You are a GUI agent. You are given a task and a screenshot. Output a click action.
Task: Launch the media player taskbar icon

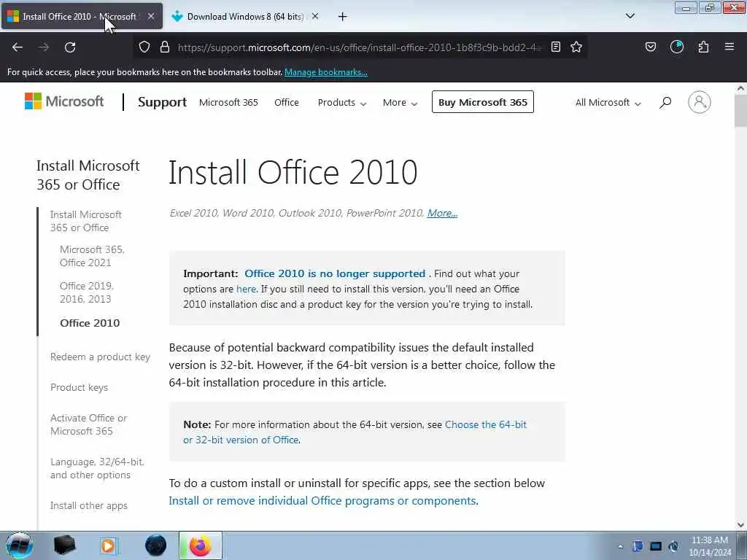108,545
